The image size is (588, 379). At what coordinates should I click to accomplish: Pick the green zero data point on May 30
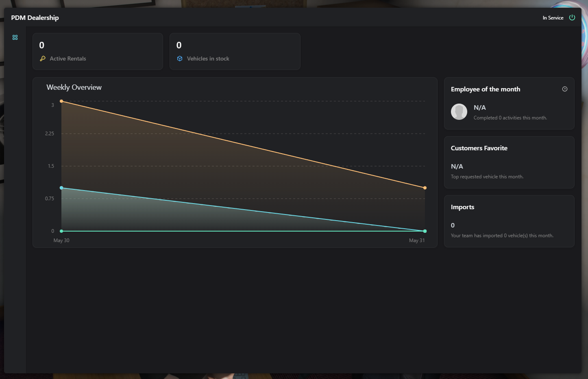tap(61, 231)
